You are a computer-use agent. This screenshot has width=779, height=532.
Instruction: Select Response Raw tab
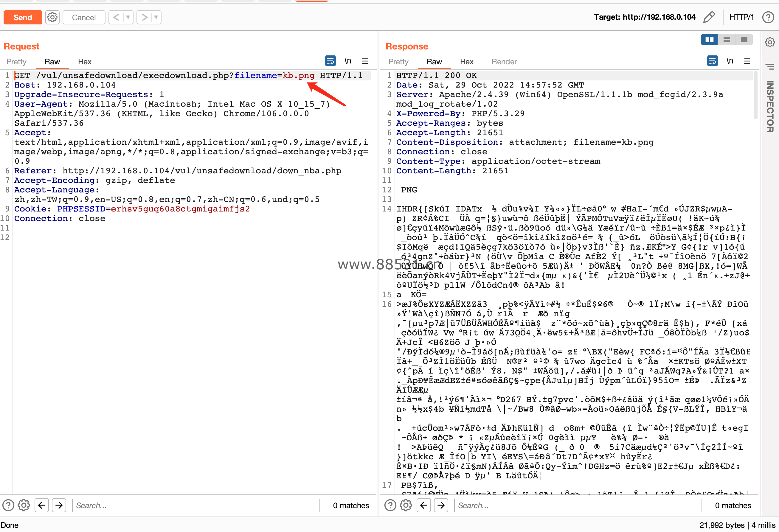pyautogui.click(x=434, y=62)
